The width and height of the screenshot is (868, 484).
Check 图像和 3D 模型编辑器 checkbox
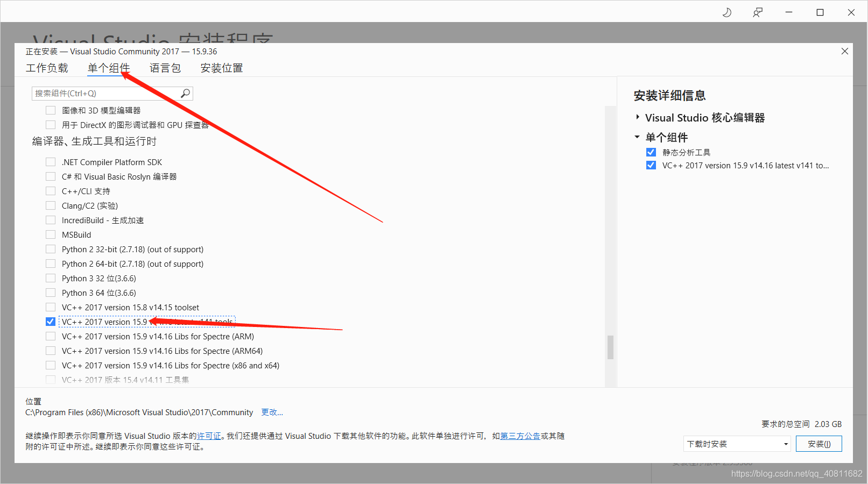click(51, 110)
